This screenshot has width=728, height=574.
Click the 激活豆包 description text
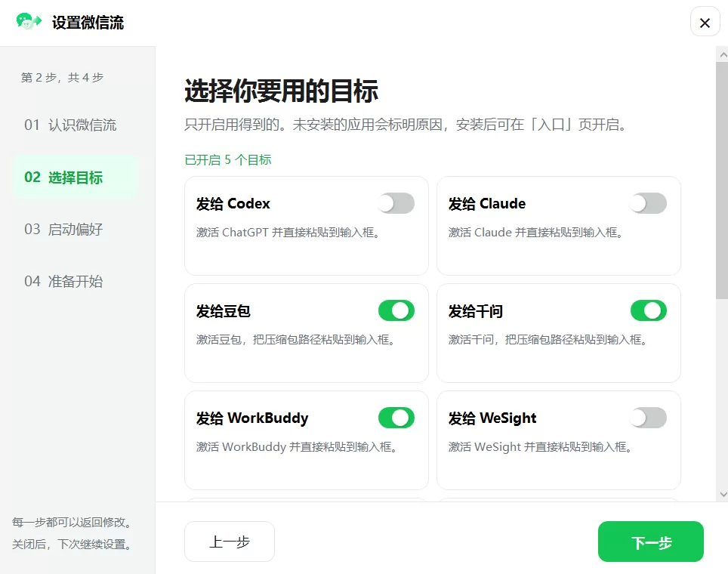295,339
